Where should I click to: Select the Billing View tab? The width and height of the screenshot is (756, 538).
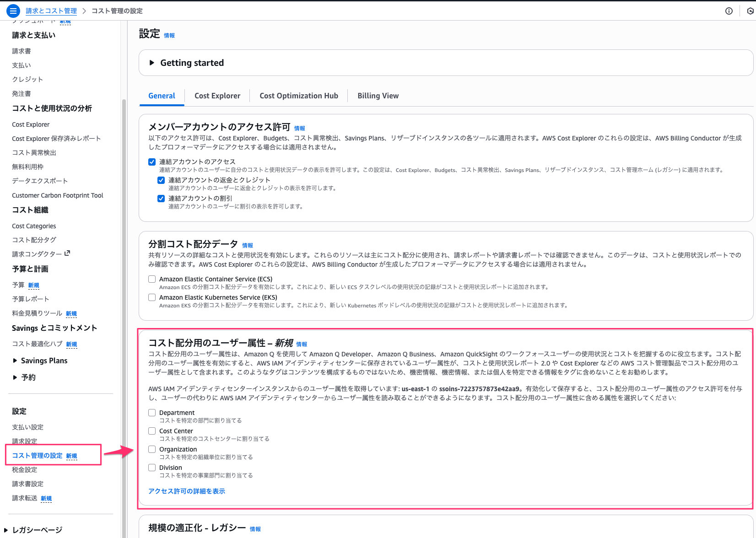[x=378, y=96]
